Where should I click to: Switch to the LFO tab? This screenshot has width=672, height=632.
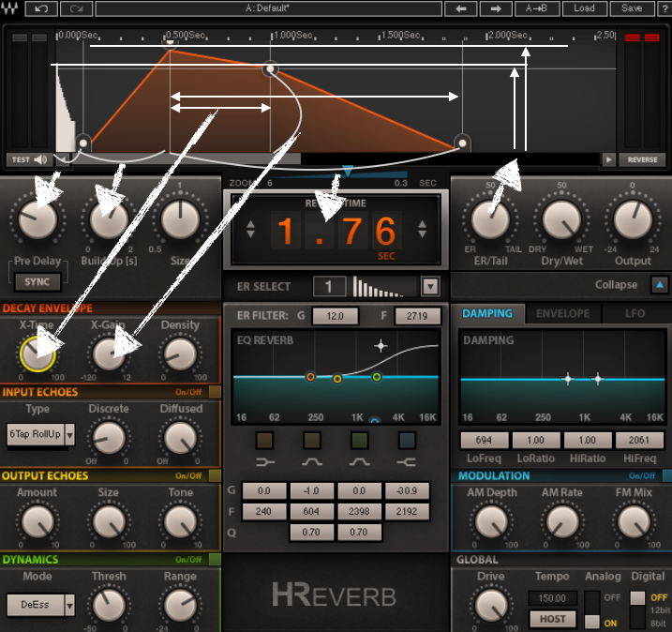pos(635,313)
